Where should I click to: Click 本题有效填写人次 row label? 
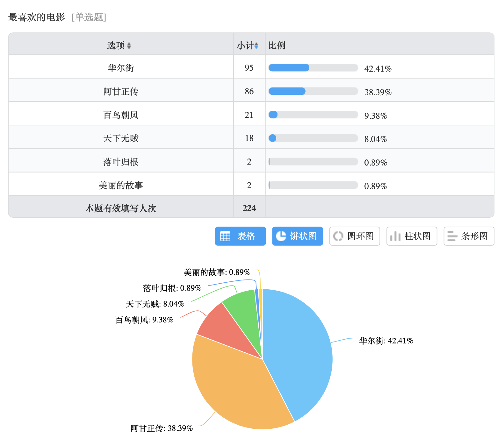121,208
